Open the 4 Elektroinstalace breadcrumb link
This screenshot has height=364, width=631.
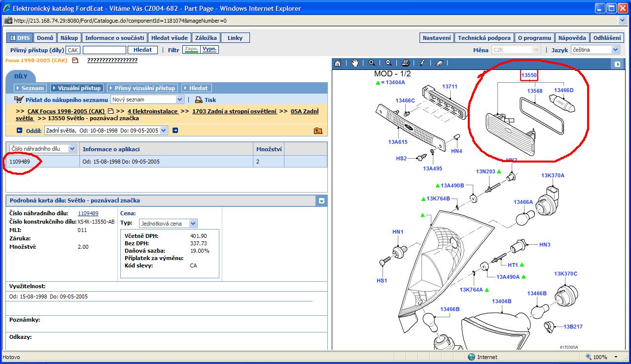coord(152,111)
